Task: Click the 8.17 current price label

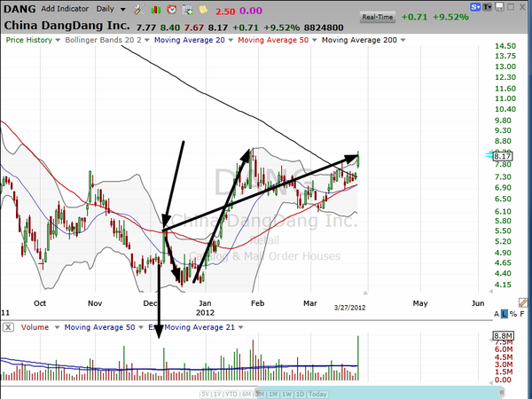Action: (x=503, y=156)
